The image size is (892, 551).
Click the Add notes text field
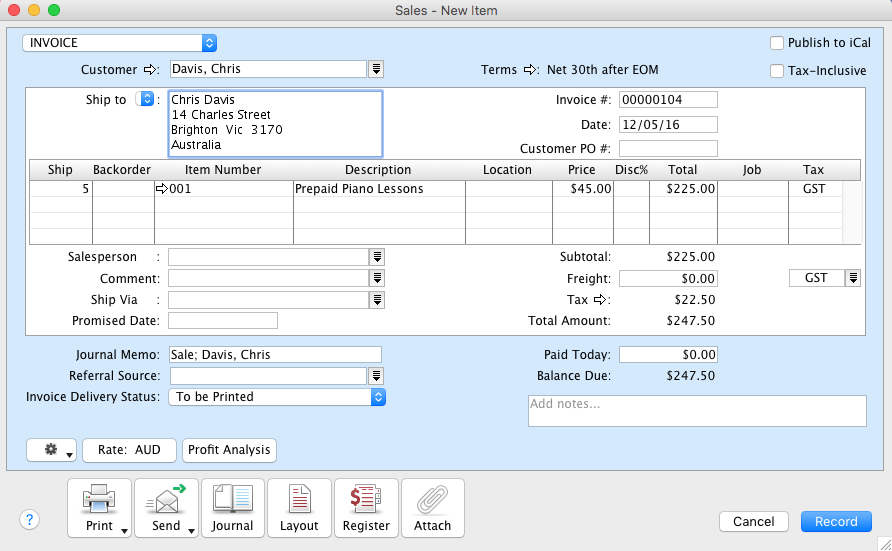[696, 411]
